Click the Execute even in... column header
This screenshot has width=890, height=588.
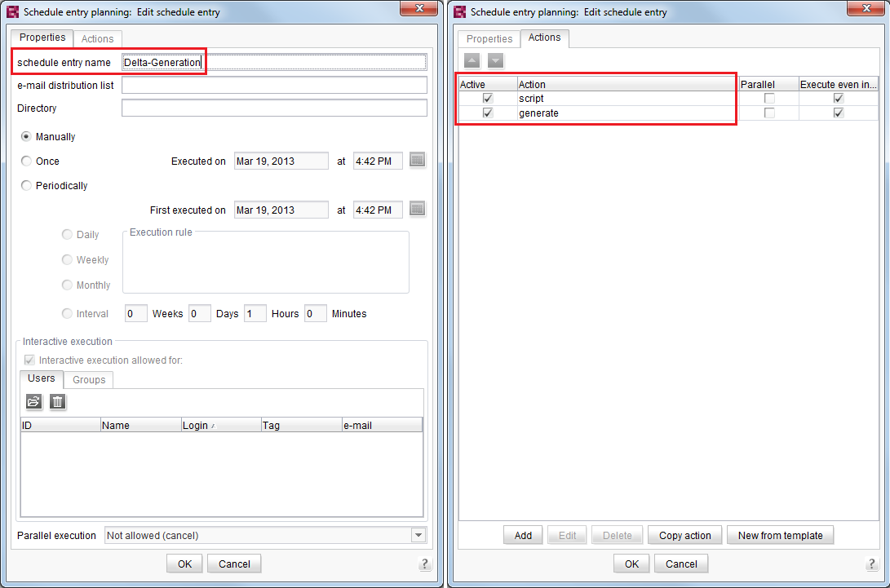839,84
